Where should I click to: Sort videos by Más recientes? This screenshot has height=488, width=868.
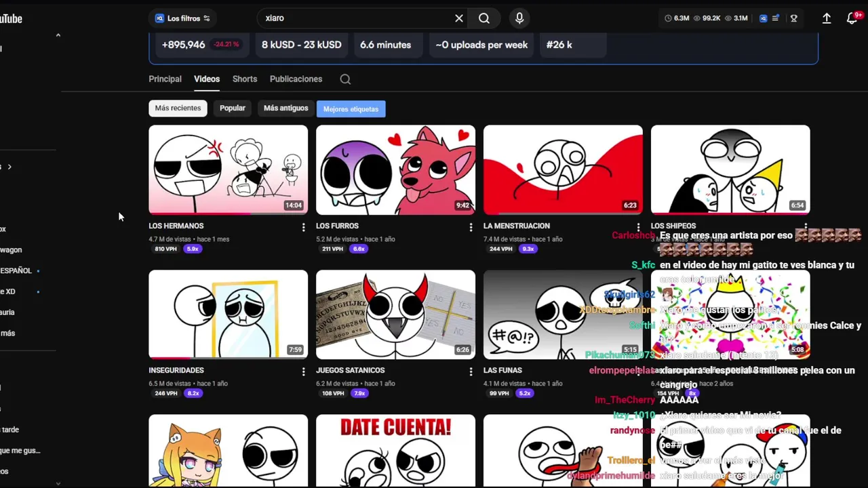(178, 108)
